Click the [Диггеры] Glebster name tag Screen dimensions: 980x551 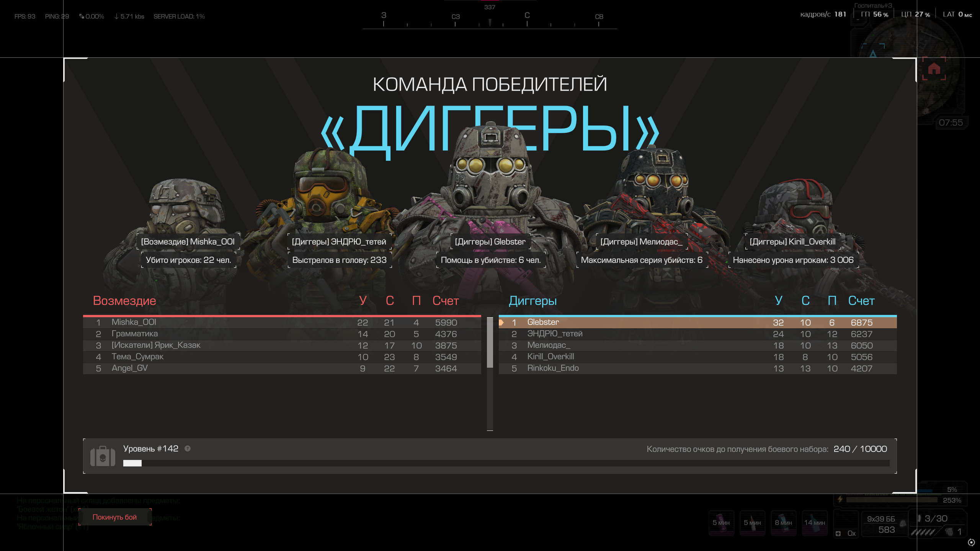490,241
